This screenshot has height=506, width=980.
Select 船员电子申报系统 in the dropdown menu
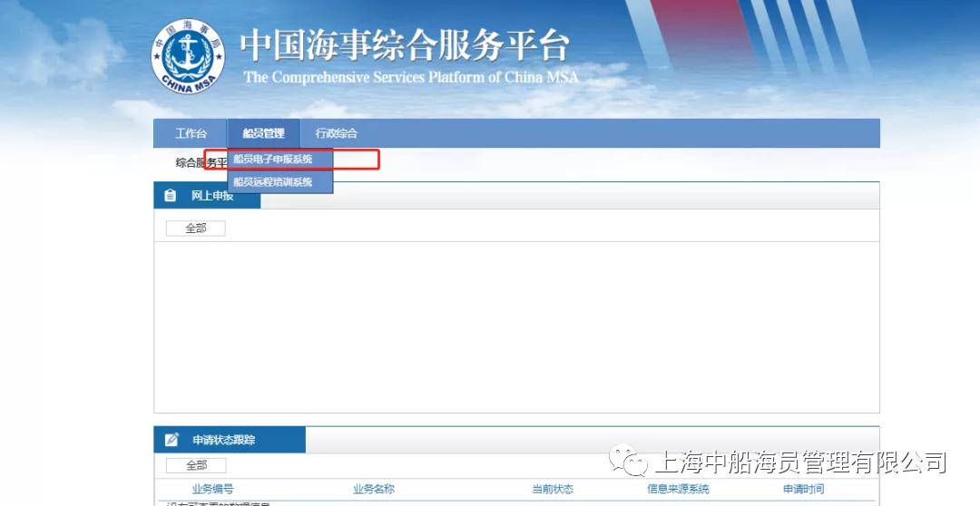pyautogui.click(x=280, y=160)
